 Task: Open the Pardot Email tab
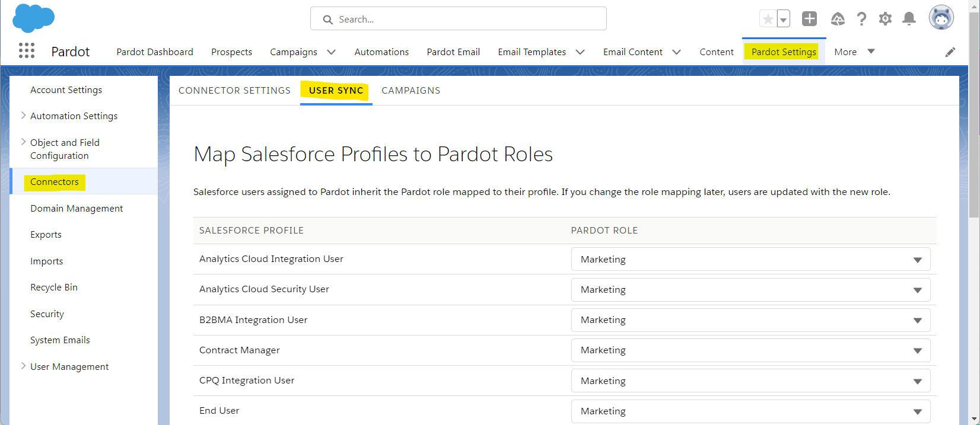pos(453,52)
